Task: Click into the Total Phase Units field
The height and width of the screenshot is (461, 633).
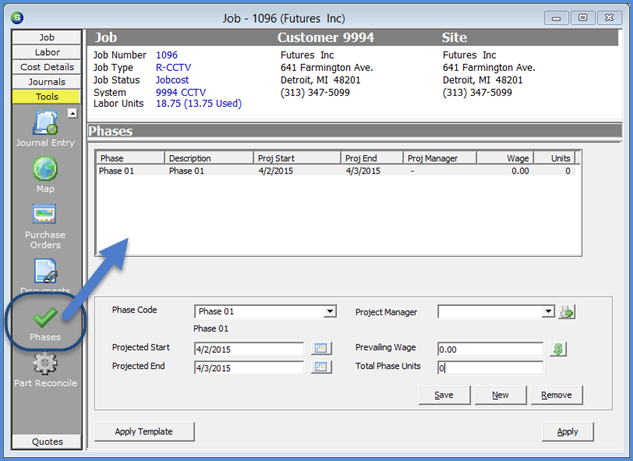Action: pos(490,367)
